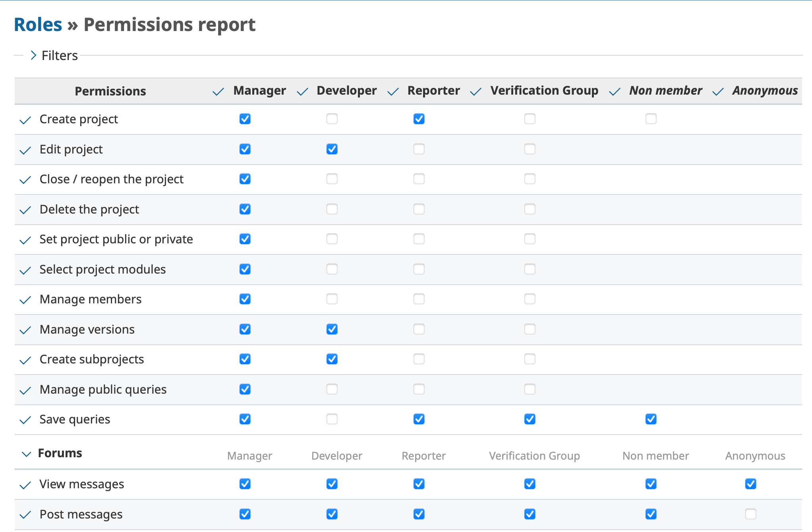Check all Non member column permissions
Screen dimensions: 812x532
[614, 91]
